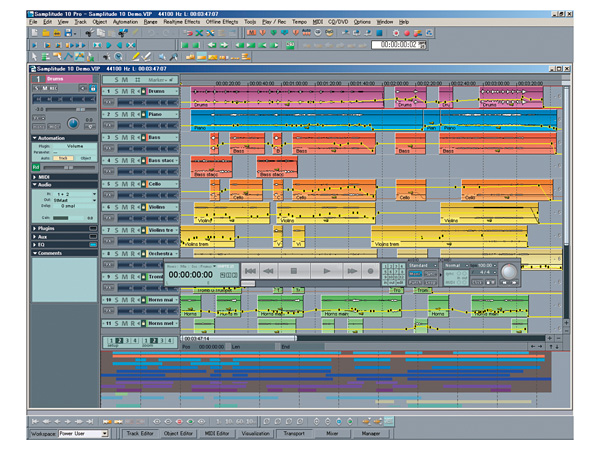
Task: Click the Track Editor button
Action: (x=140, y=434)
